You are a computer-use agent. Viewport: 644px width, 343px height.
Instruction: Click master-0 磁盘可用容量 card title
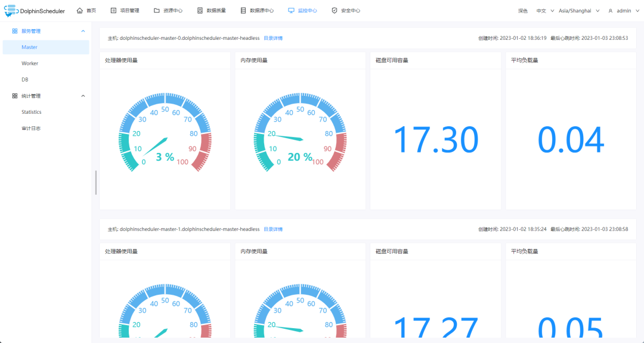click(x=392, y=60)
